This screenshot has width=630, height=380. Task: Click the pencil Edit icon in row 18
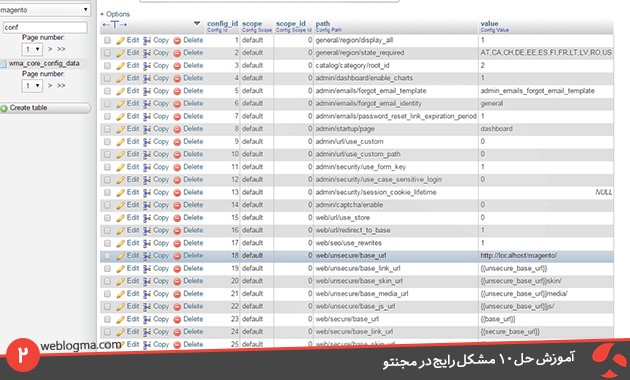[x=121, y=256]
